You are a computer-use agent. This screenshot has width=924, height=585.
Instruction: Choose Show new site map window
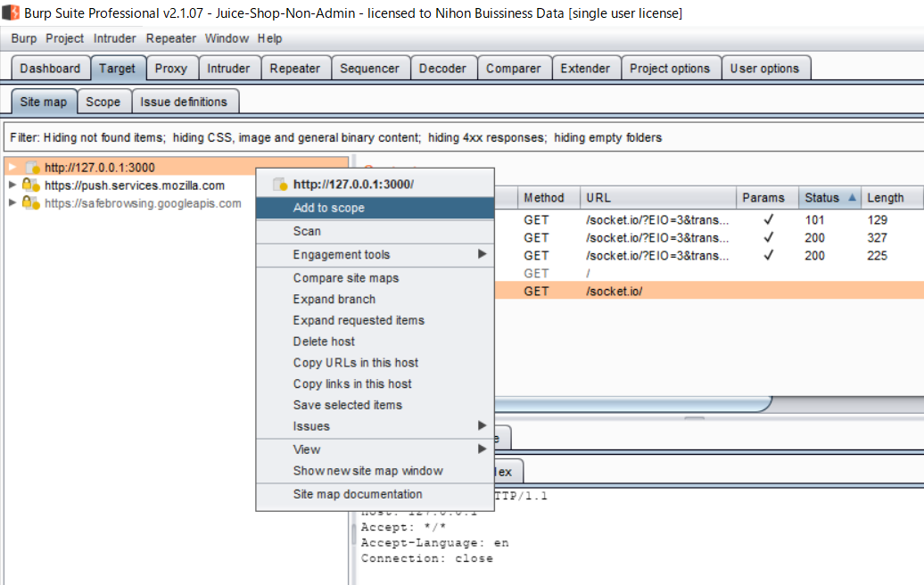coord(375,471)
